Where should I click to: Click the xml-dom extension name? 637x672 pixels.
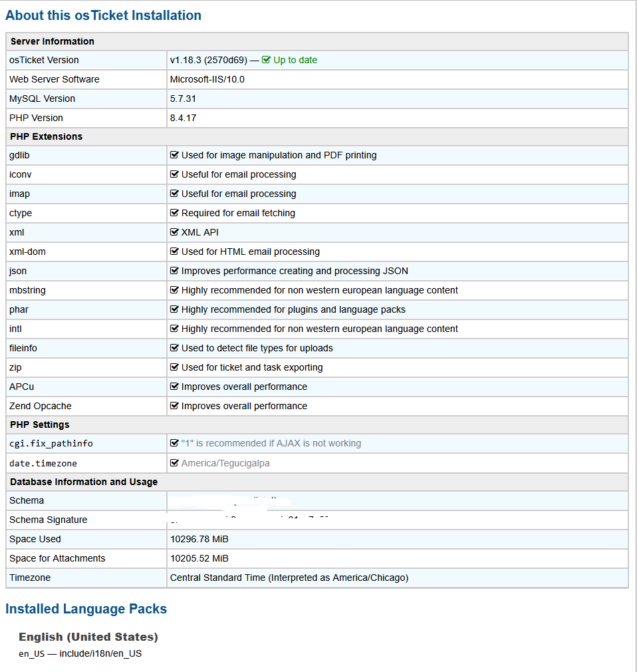click(27, 252)
